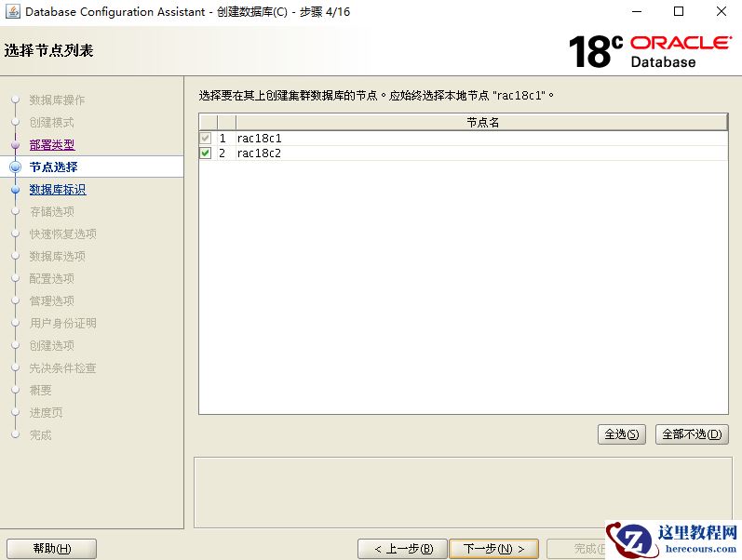The width and height of the screenshot is (742, 560).
Task: Click the 数据库标识 step bullet icon
Action: [x=16, y=189]
